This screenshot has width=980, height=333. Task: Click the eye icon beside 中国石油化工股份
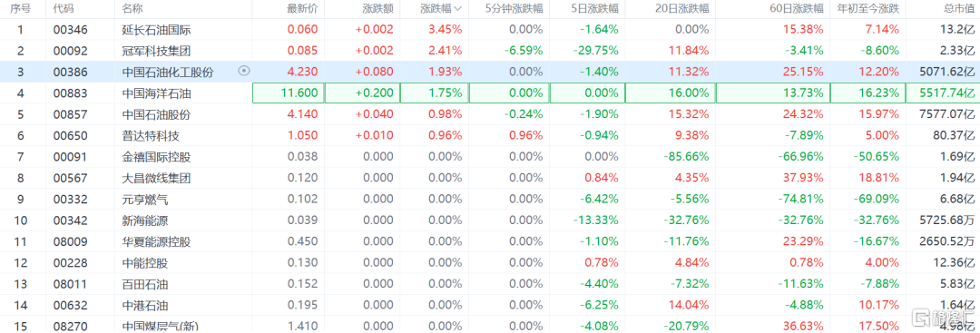click(x=244, y=72)
